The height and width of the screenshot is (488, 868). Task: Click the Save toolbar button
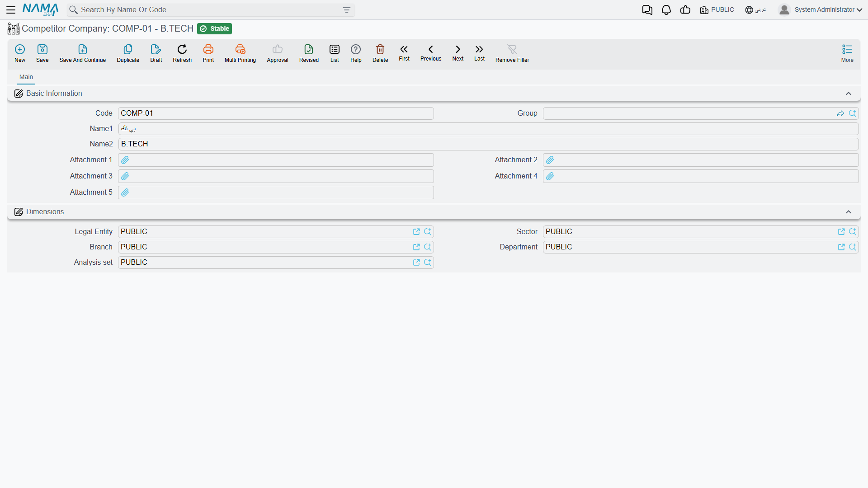(42, 53)
